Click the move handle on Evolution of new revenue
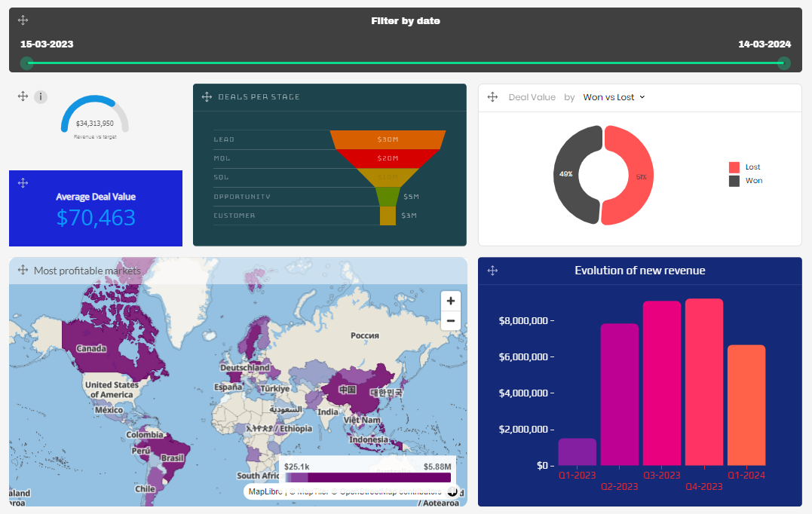812x514 pixels. [492, 271]
